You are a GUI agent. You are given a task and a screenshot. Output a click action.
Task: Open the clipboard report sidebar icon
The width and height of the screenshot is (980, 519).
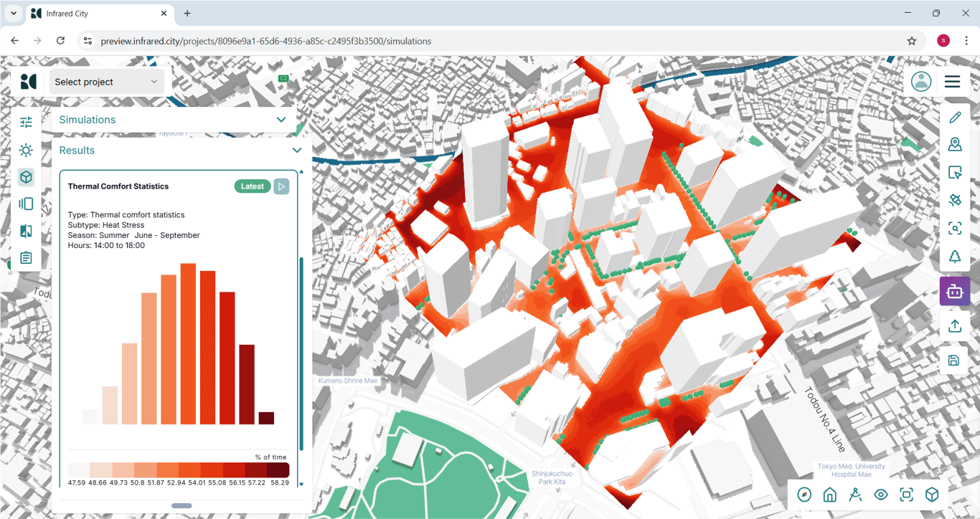(27, 258)
